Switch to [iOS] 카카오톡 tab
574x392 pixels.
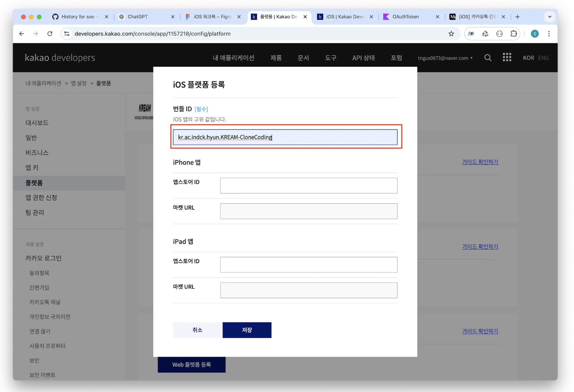click(477, 17)
